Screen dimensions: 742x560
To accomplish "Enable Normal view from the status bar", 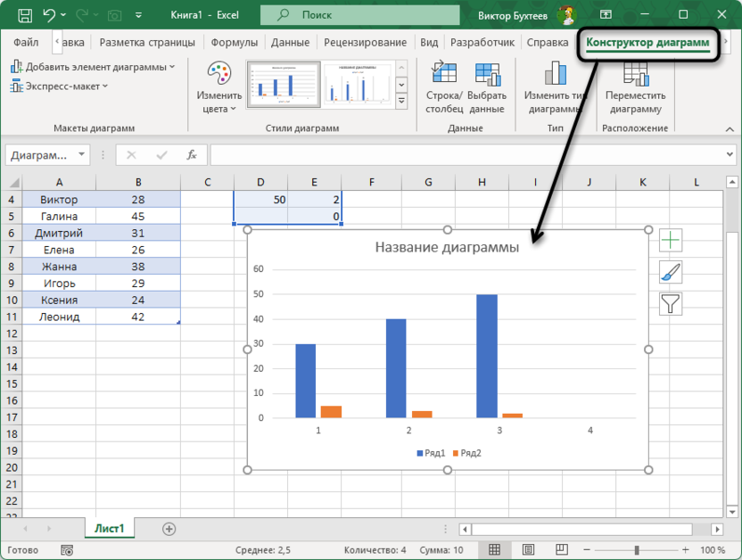I will click(x=494, y=549).
